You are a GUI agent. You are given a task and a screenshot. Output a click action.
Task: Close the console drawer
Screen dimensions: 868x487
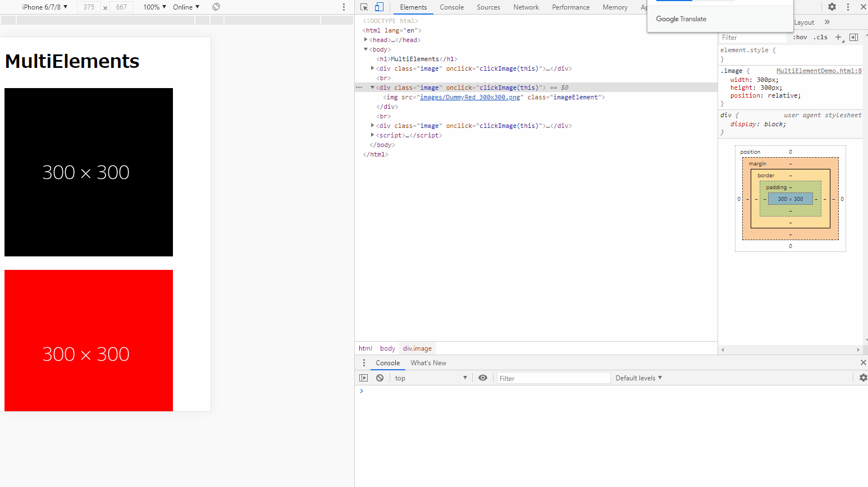coord(863,362)
